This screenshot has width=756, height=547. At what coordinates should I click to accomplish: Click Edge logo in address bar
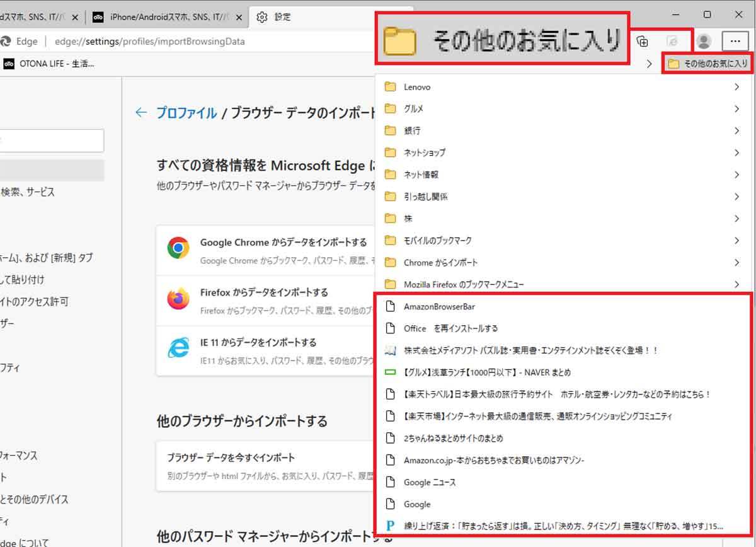6,42
